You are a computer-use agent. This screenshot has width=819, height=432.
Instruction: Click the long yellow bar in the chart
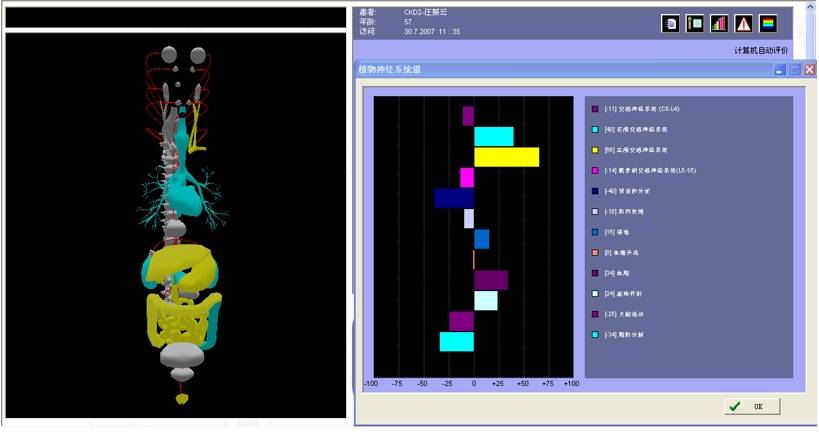click(x=506, y=157)
